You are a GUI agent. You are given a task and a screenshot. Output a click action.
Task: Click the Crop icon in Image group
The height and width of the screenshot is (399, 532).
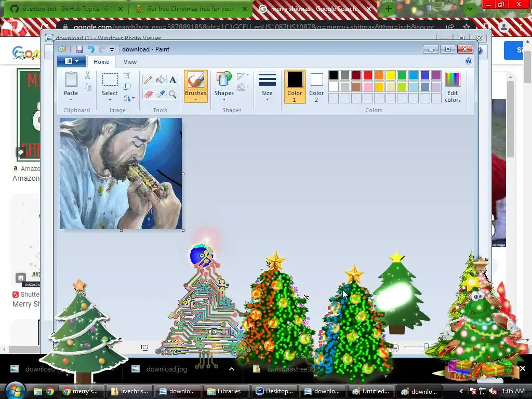click(127, 75)
